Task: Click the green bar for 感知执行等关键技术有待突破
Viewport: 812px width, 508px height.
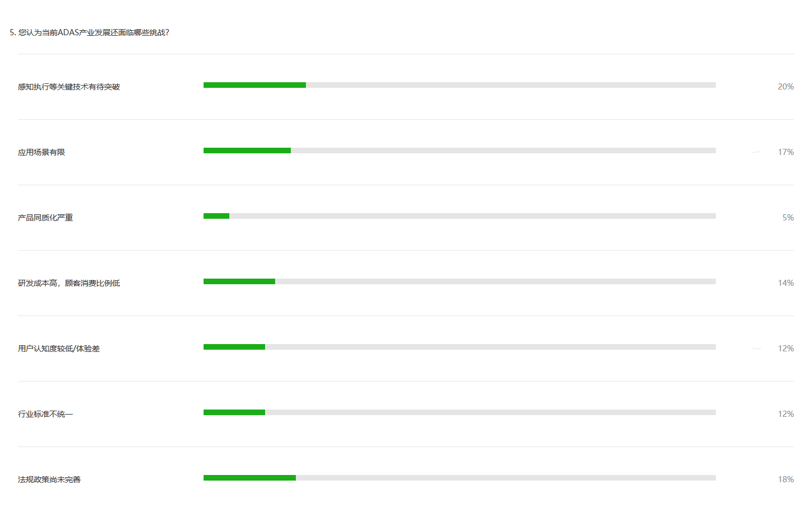Action: (254, 85)
